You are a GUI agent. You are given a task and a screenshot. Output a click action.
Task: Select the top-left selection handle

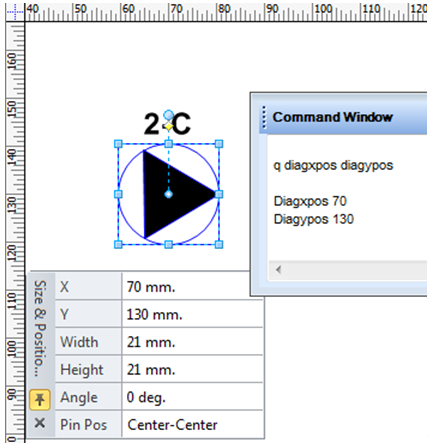(118, 144)
